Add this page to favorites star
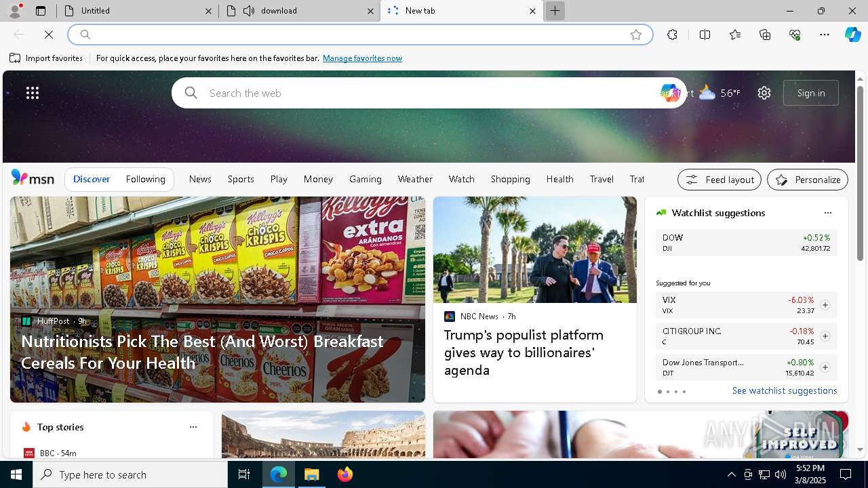 (x=636, y=35)
